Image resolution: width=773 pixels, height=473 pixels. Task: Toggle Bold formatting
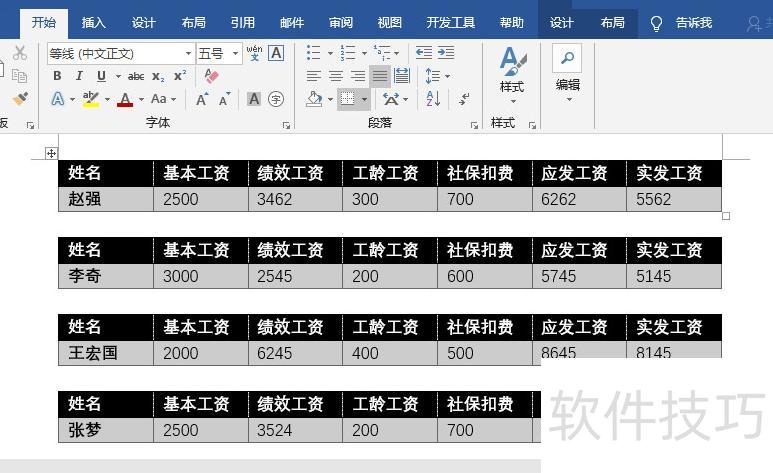point(57,76)
